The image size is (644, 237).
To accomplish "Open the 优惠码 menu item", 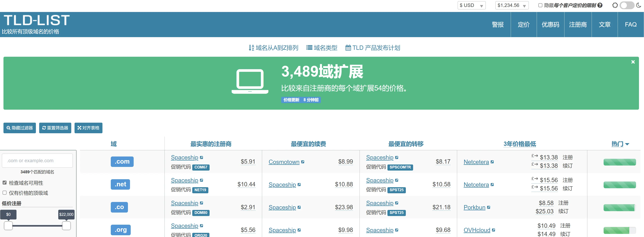I will [x=550, y=24].
